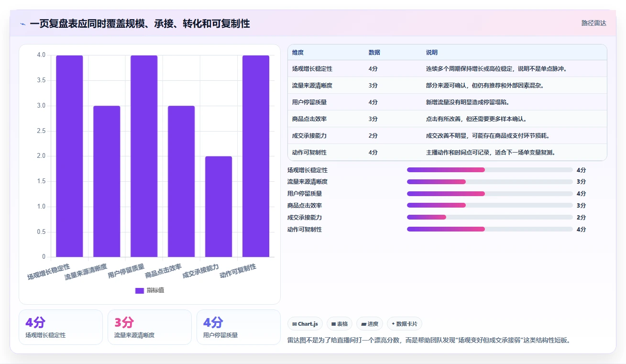The height and width of the screenshot is (364, 626).
Task: Click the 用户停留质量 progress bar
Action: [490, 194]
